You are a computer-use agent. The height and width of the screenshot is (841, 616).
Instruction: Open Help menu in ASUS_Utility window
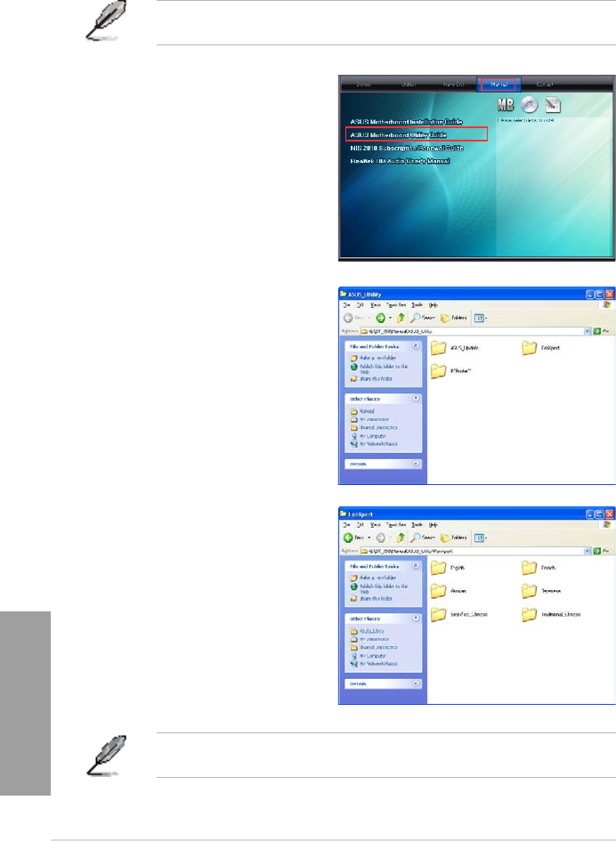point(433,305)
